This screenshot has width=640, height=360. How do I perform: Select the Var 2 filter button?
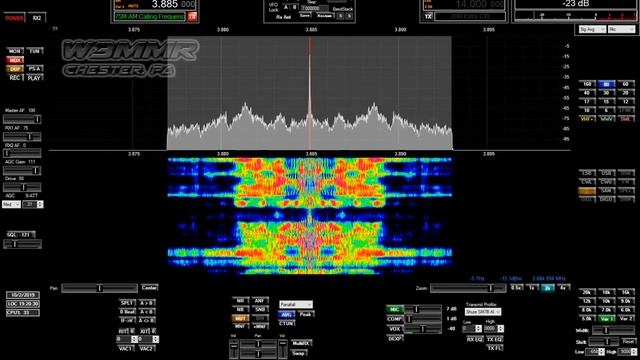(626, 318)
